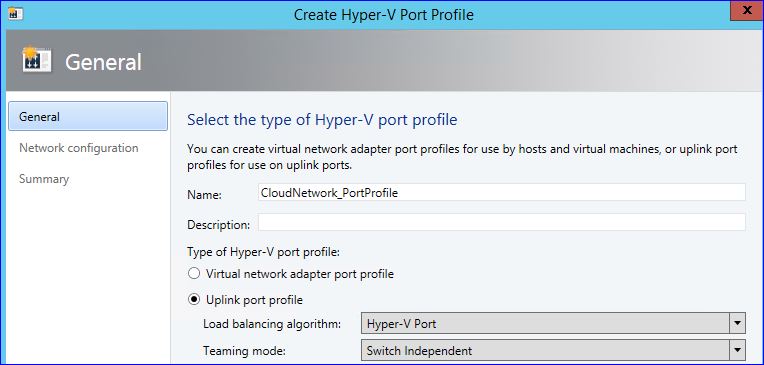Open the Summary wizard page
764x365 pixels.
point(44,179)
